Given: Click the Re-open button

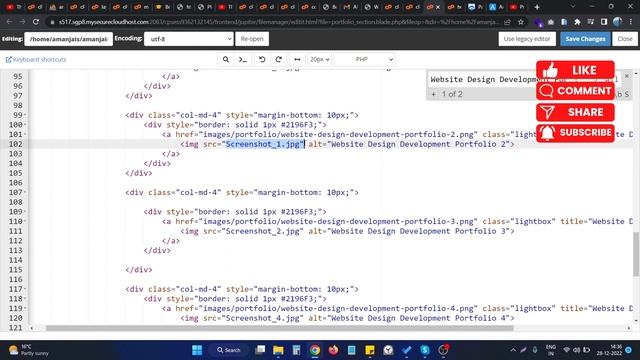Looking at the screenshot, I should (252, 39).
